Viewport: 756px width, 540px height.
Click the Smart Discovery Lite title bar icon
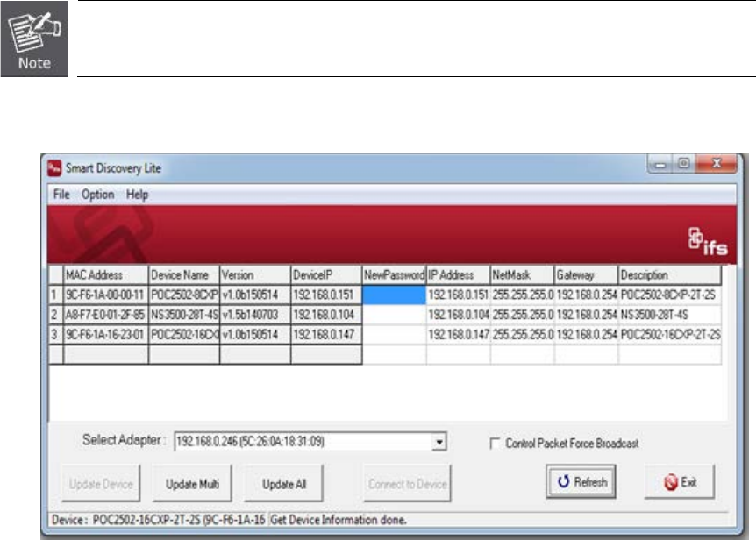pos(54,168)
